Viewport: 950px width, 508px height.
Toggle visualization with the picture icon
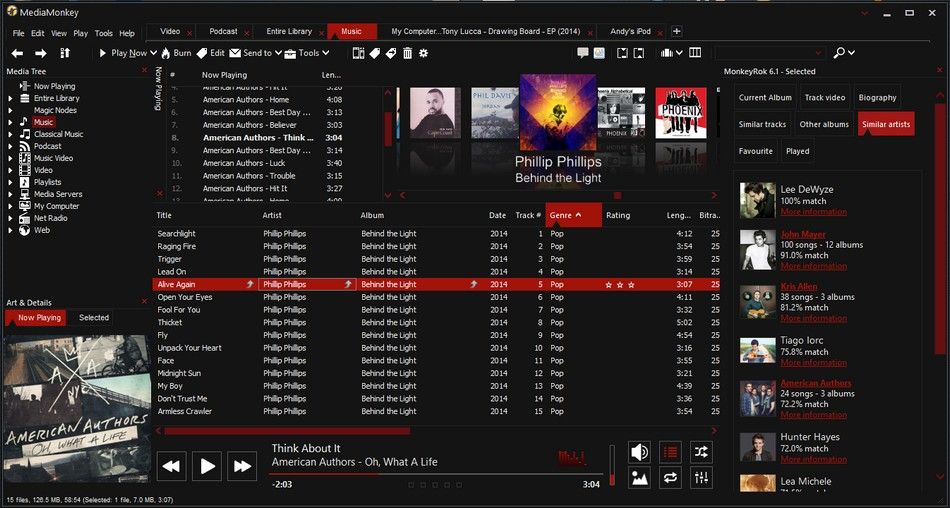click(x=639, y=478)
